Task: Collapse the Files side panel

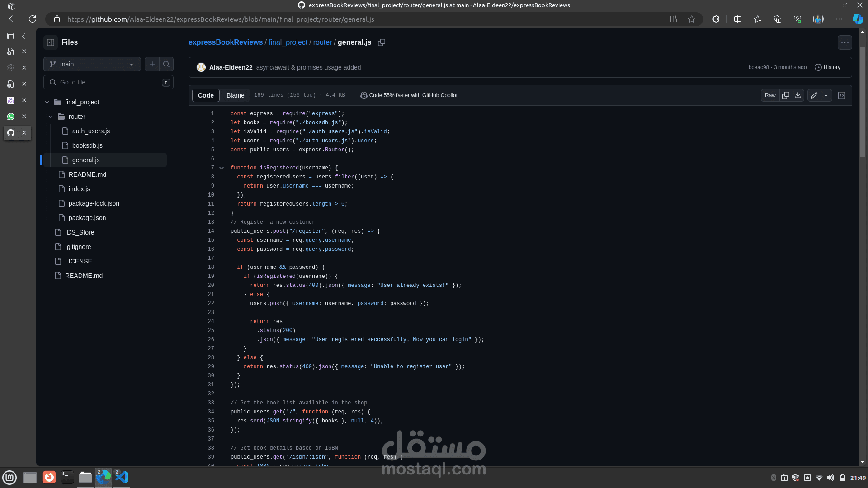Action: 51,42
